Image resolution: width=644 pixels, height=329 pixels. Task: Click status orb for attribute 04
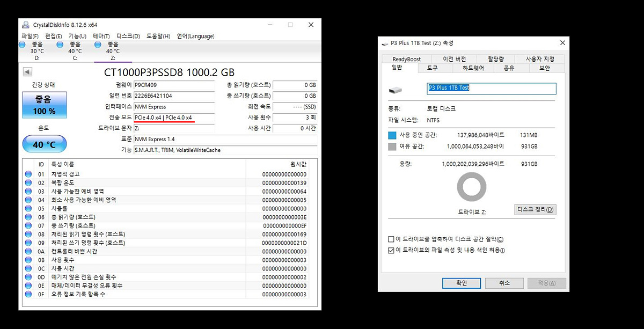pos(28,200)
